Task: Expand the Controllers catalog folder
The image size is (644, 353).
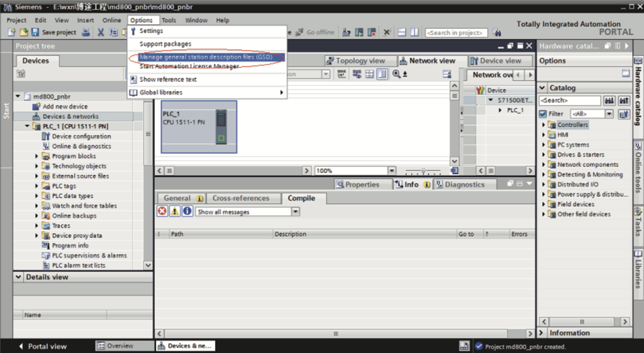Action: click(x=543, y=125)
